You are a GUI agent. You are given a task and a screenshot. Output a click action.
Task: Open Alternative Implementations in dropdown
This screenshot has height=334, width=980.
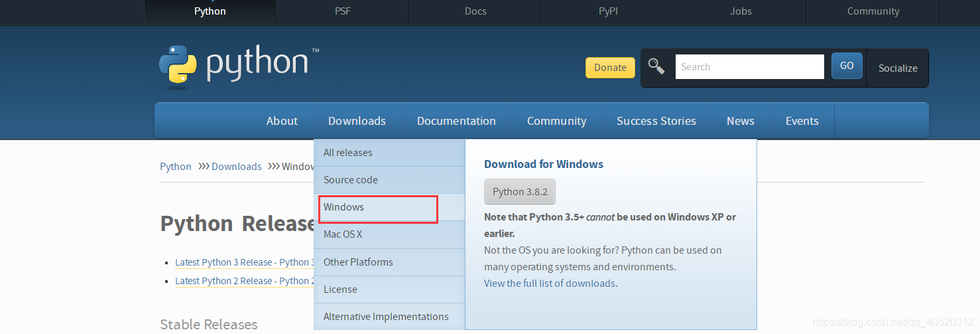[389, 317]
